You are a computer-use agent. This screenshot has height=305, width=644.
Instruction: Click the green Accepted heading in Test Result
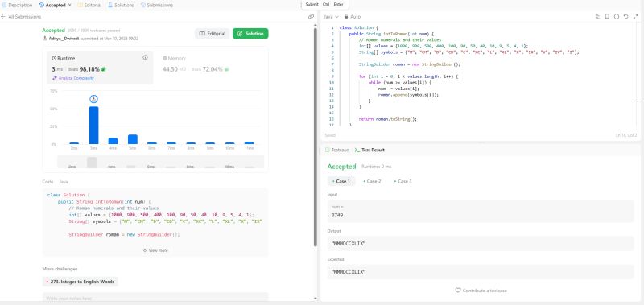coord(341,167)
